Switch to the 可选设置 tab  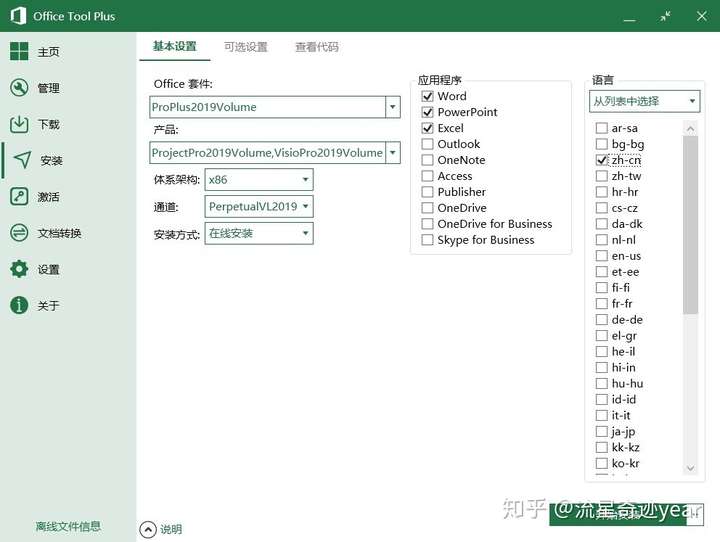coord(246,47)
